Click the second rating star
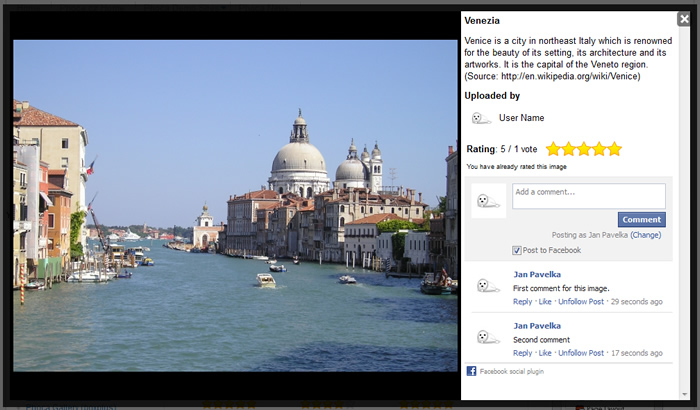Screen dimensions: 700x410 pos(568,149)
